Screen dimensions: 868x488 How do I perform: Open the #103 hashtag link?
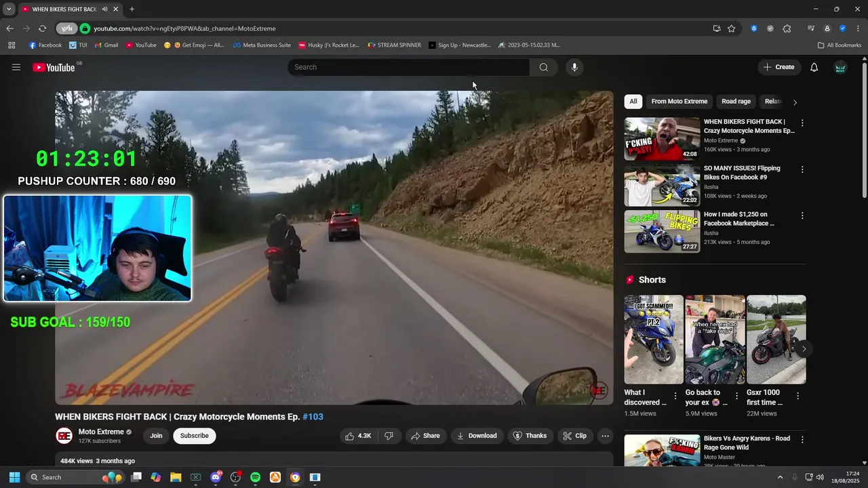pyautogui.click(x=313, y=417)
